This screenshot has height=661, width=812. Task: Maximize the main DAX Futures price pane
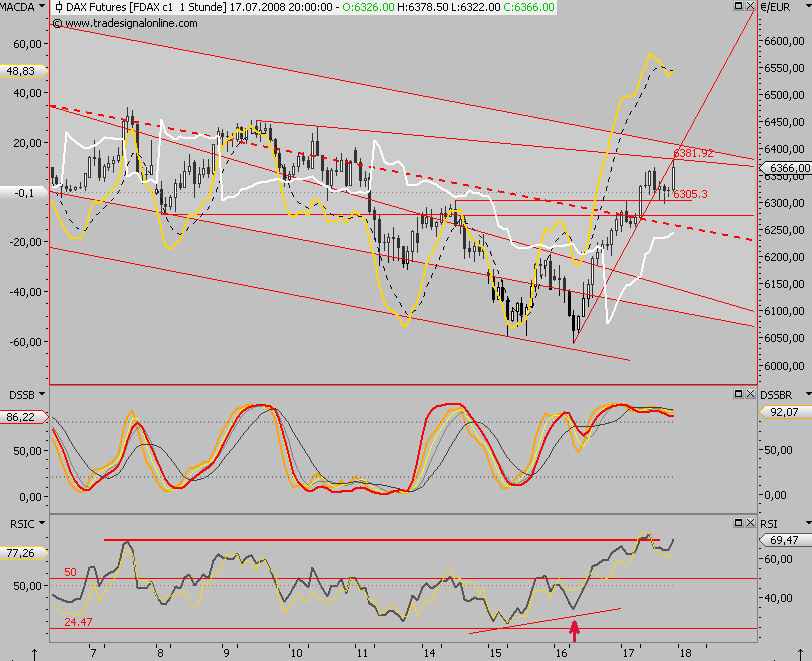tap(738, 6)
